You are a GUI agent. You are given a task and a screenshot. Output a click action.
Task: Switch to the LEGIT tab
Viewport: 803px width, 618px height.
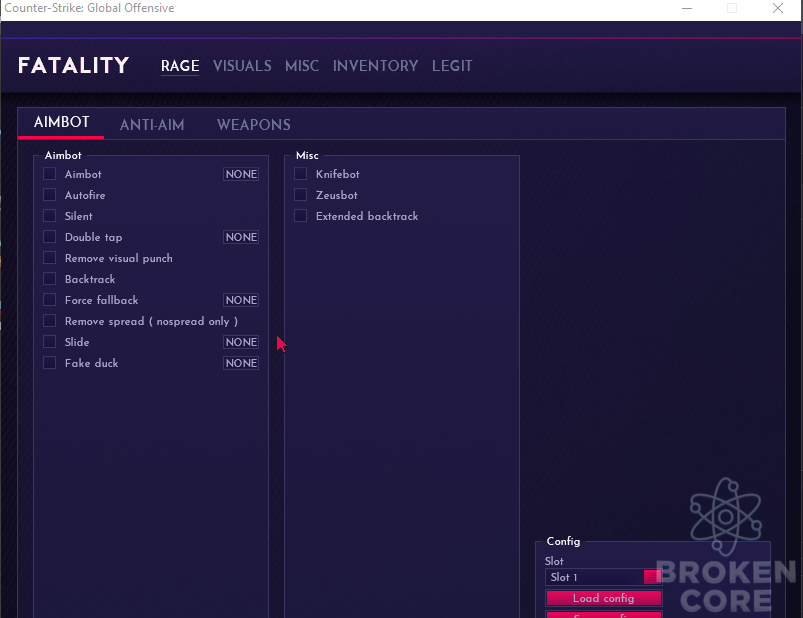click(x=452, y=66)
